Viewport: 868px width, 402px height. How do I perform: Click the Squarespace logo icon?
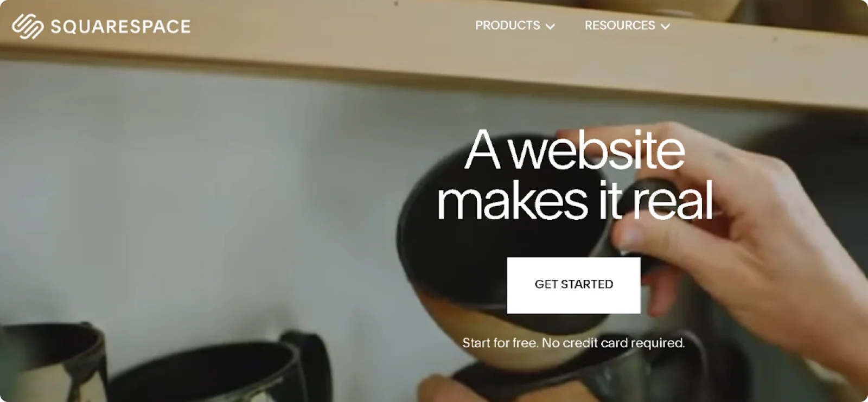(28, 26)
